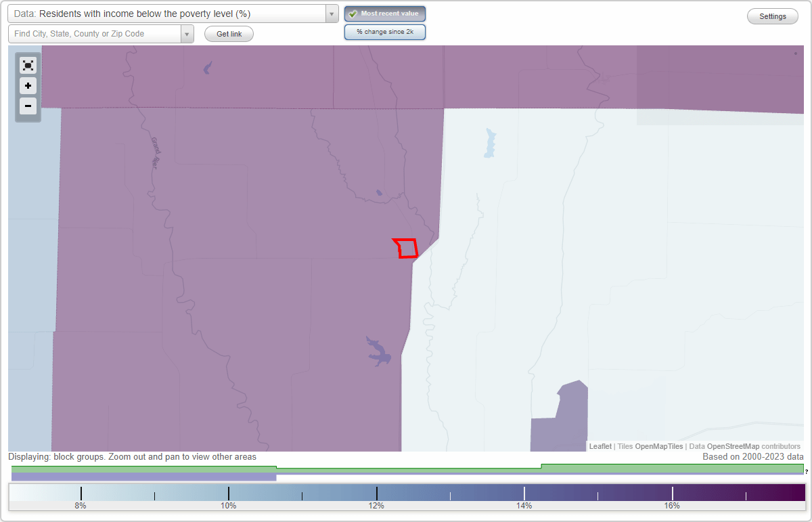Click near the 10% mark on color legend

pos(229,493)
